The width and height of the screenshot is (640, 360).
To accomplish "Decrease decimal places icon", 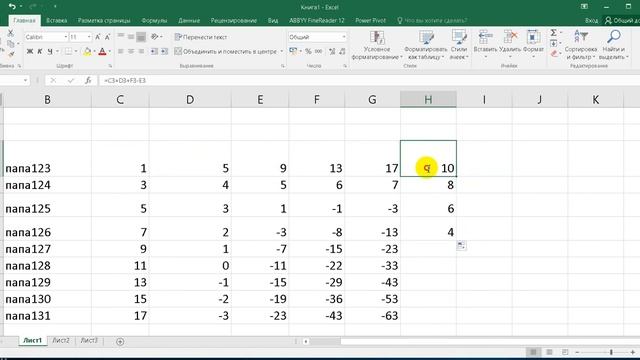I will (x=342, y=51).
